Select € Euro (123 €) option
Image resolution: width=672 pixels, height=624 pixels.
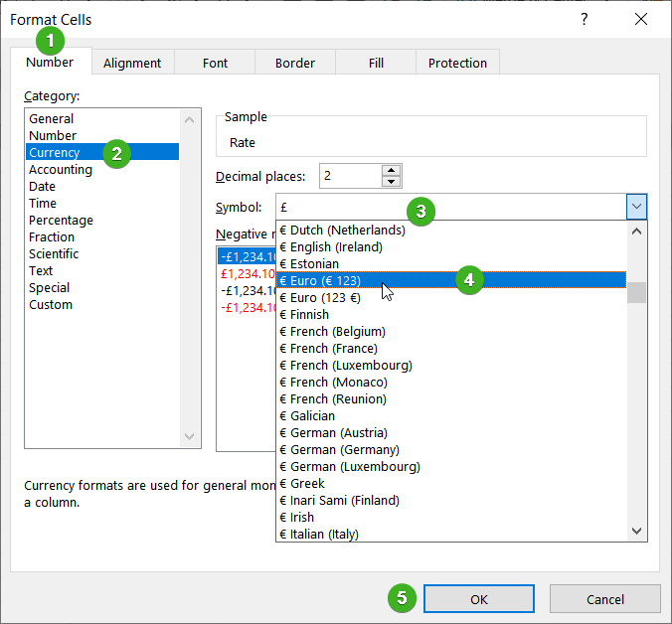451,298
